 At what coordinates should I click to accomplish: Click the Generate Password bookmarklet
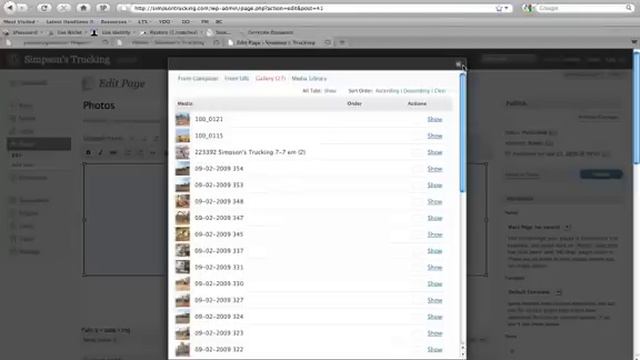[x=270, y=32]
